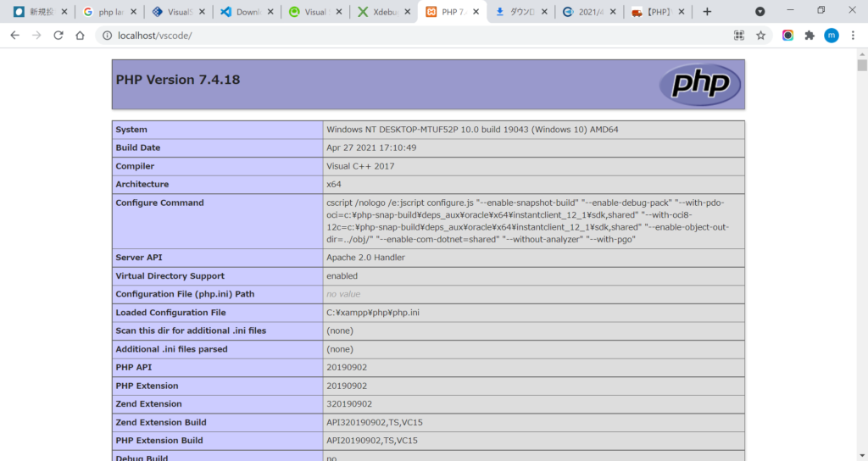Close the 'php lar' tab
868x461 pixels.
pyautogui.click(x=133, y=12)
